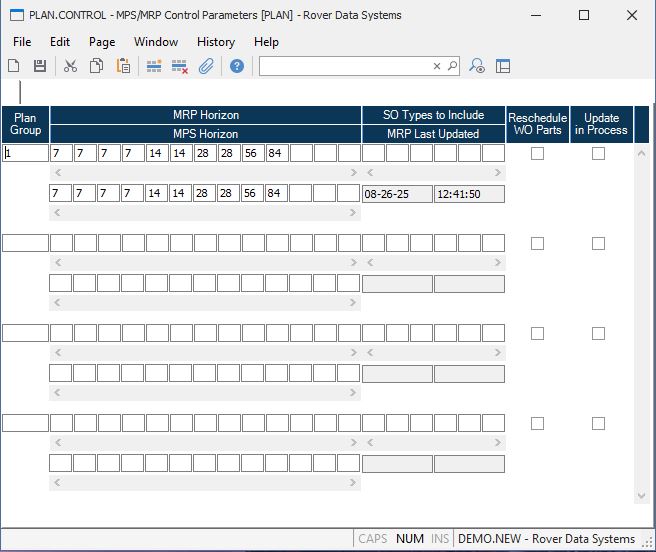Click the search magnifier dropdown in toolbar
This screenshot has width=656, height=552.
click(452, 66)
